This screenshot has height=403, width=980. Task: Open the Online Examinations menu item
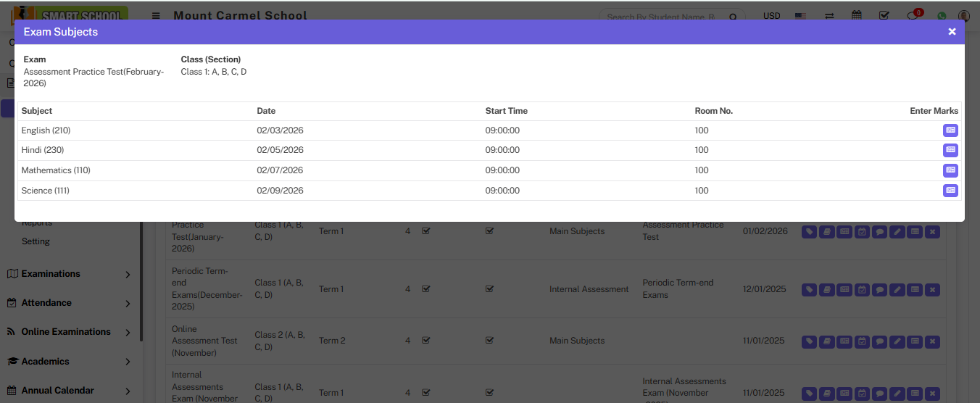(x=69, y=332)
